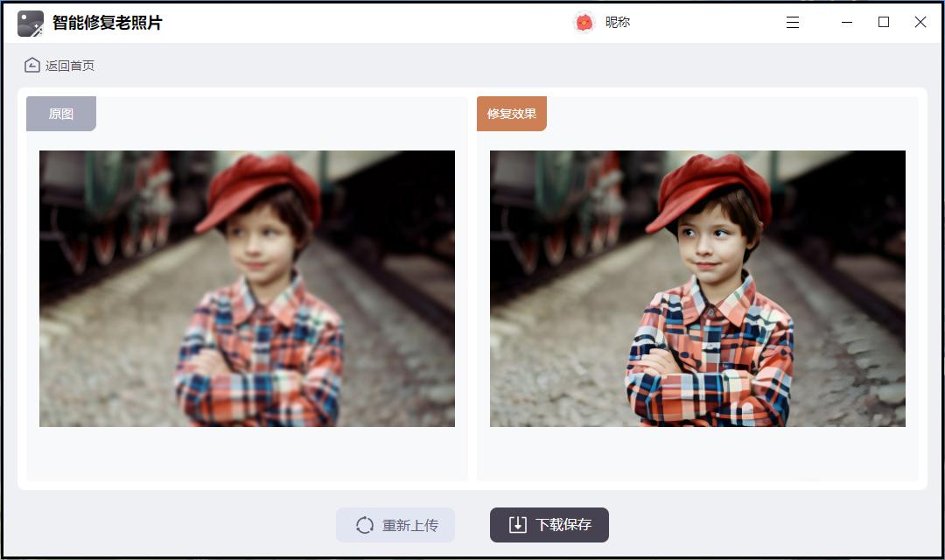Click the 返回首页 link text
This screenshot has width=945, height=560.
[x=70, y=66]
